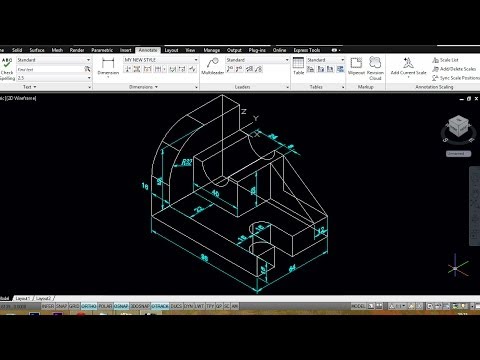Select the Revision Cloud tool
Screen dimensions: 480x360
[x=375, y=68]
